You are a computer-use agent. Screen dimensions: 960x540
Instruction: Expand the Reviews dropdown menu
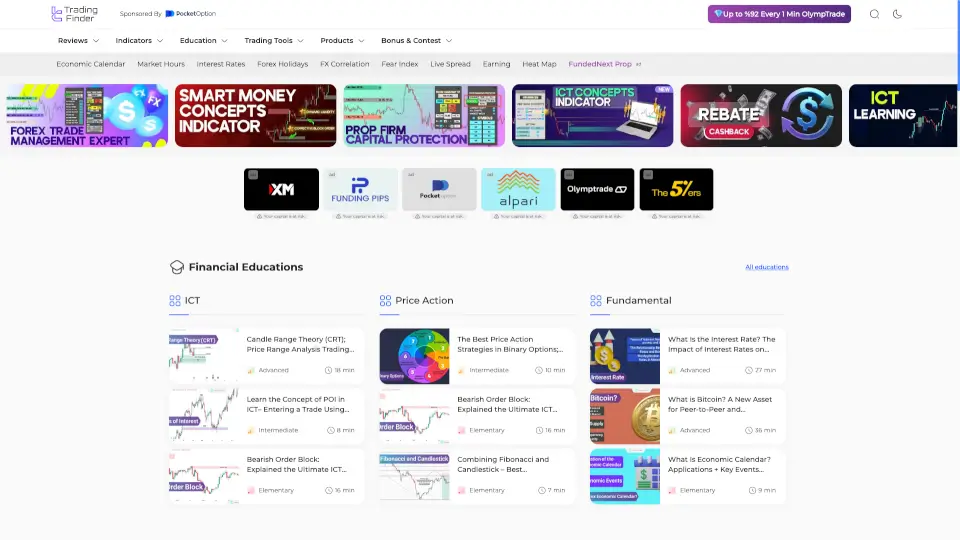click(78, 41)
